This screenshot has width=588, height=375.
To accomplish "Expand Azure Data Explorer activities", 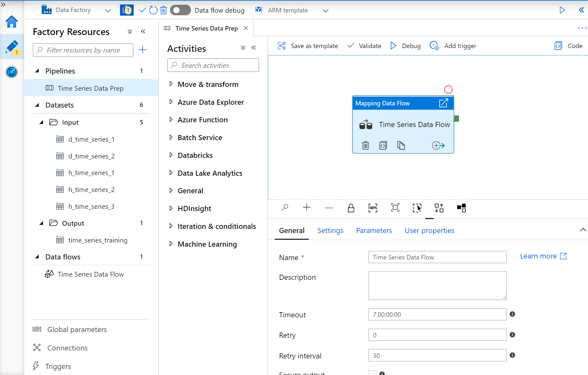I will (171, 102).
